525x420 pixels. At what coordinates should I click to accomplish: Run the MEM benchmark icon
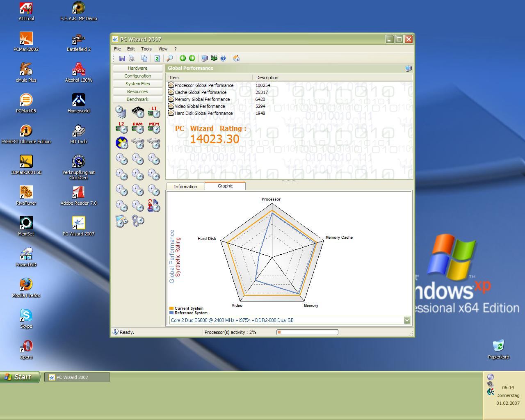[x=154, y=128]
